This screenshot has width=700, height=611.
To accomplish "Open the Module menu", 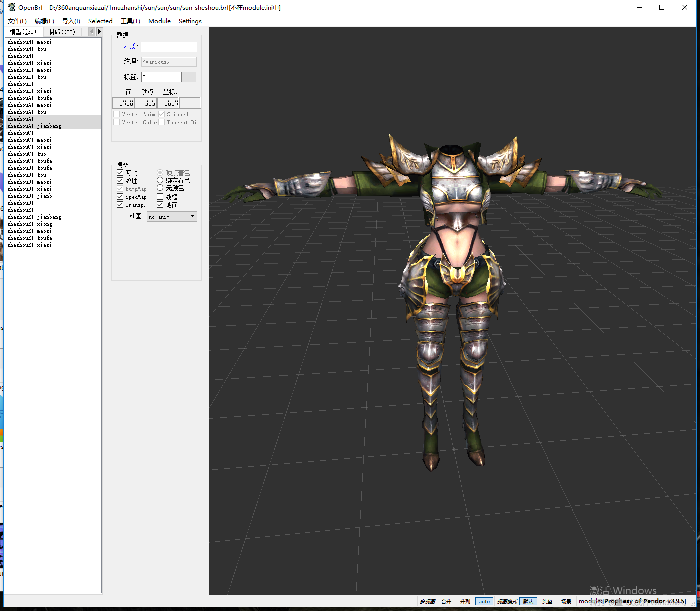I will point(159,21).
